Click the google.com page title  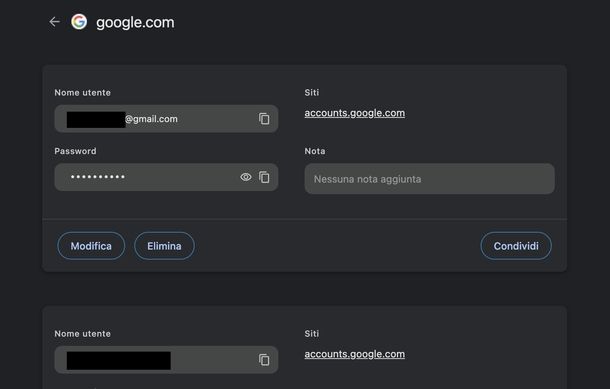coord(135,23)
